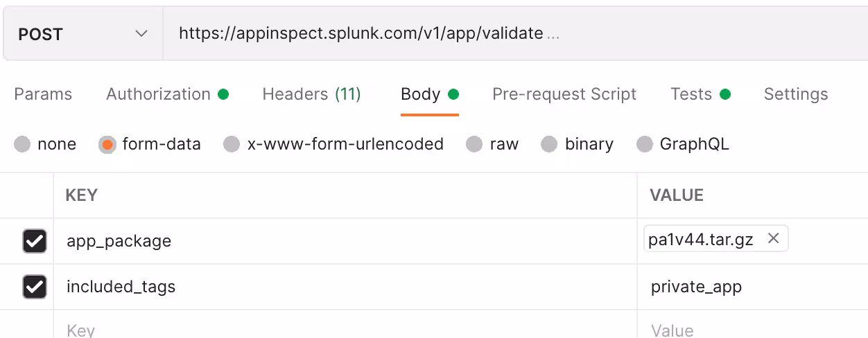Select the binary body option
868x338 pixels.
[549, 144]
